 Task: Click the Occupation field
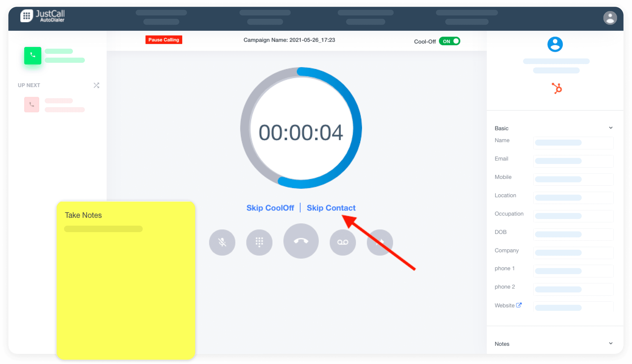[573, 216]
